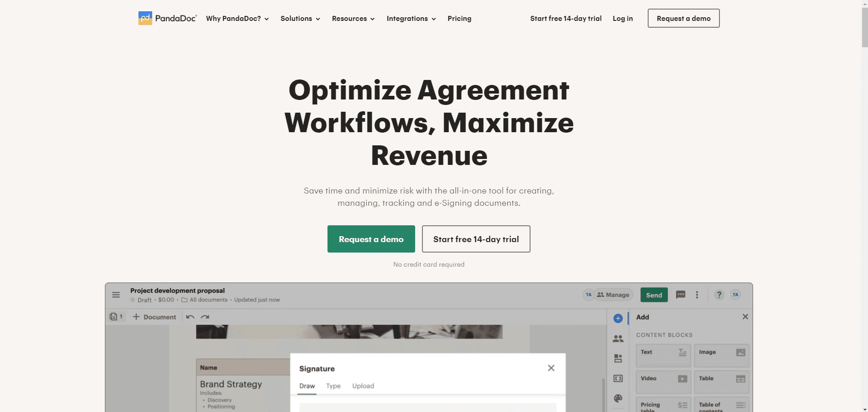This screenshot has height=412, width=868.
Task: Expand the Resources menu
Action: click(x=353, y=19)
